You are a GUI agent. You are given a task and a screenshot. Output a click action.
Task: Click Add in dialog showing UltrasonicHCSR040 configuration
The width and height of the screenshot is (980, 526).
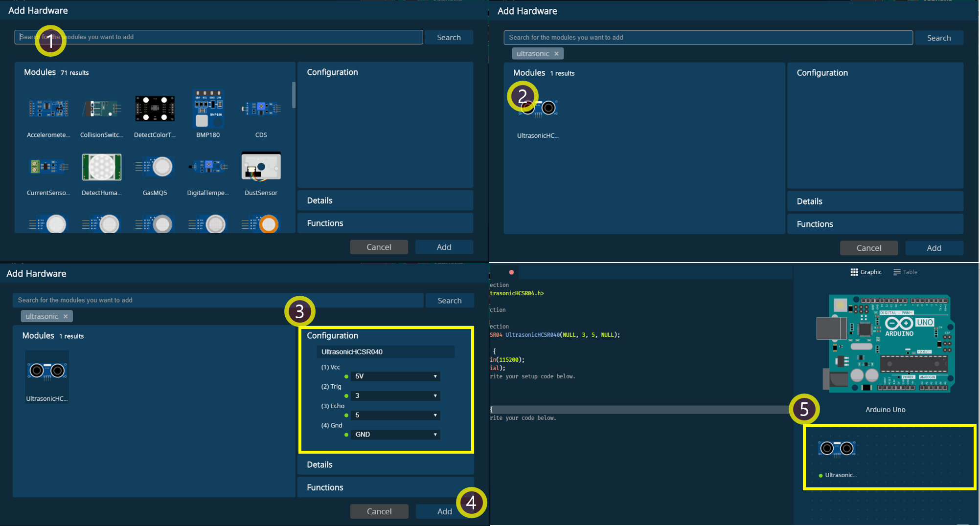point(444,511)
